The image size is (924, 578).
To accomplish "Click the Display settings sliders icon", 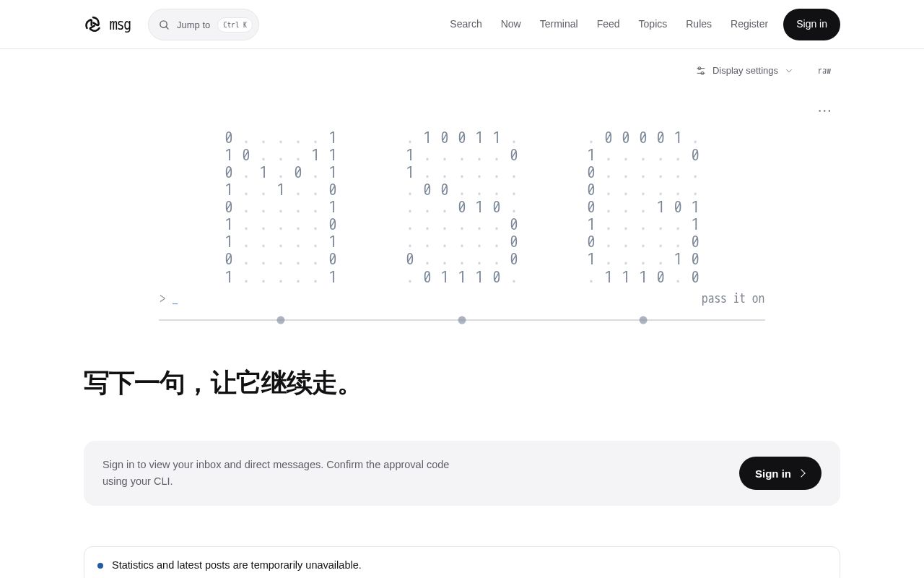I will tap(700, 71).
